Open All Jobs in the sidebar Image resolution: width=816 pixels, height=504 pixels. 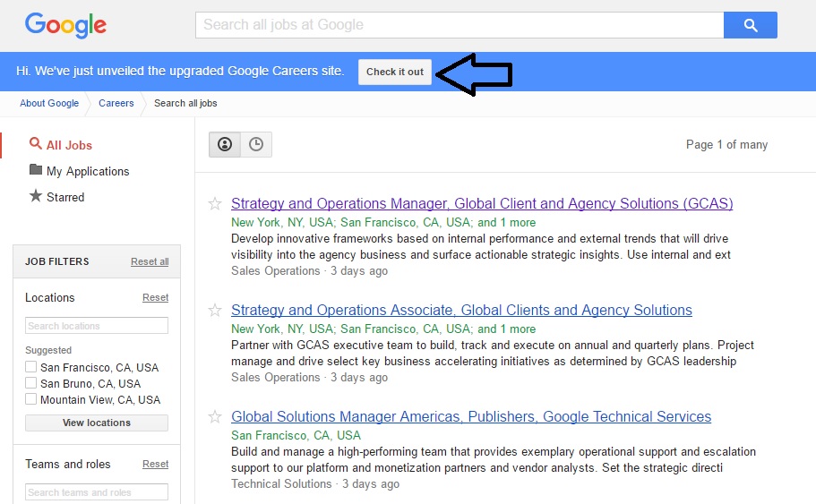(x=69, y=145)
